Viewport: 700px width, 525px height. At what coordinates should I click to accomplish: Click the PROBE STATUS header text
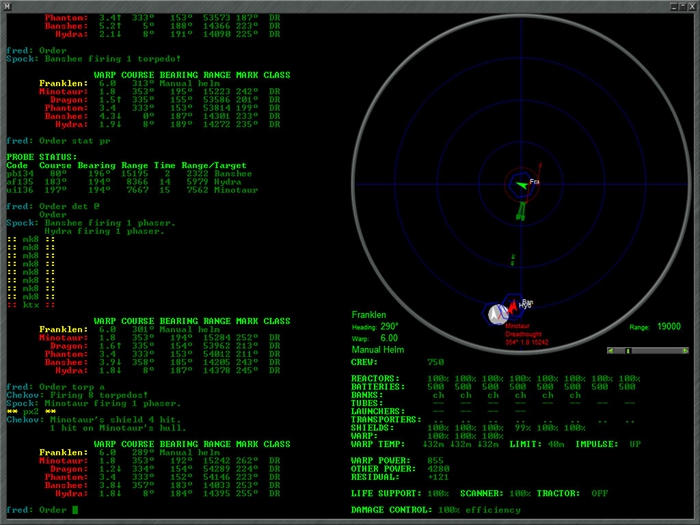point(40,156)
